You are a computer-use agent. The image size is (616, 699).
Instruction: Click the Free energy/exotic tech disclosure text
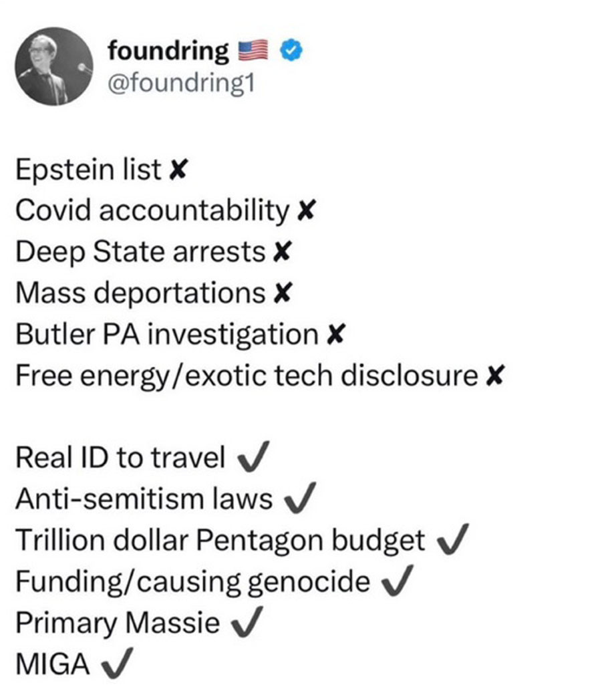coord(247,376)
